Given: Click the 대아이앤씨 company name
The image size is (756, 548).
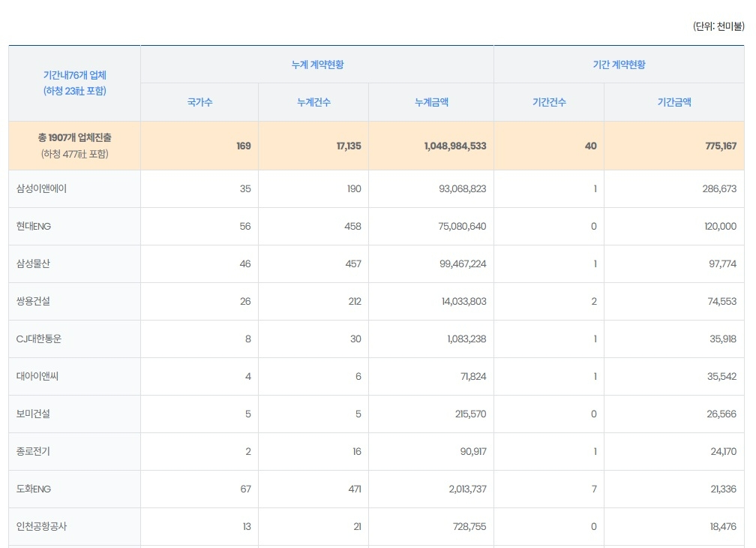Looking at the screenshot, I should (37, 377).
